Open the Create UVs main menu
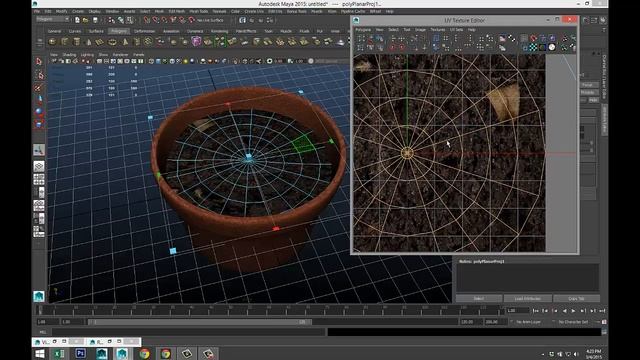Viewport: 640px width, 360px height. (254, 11)
